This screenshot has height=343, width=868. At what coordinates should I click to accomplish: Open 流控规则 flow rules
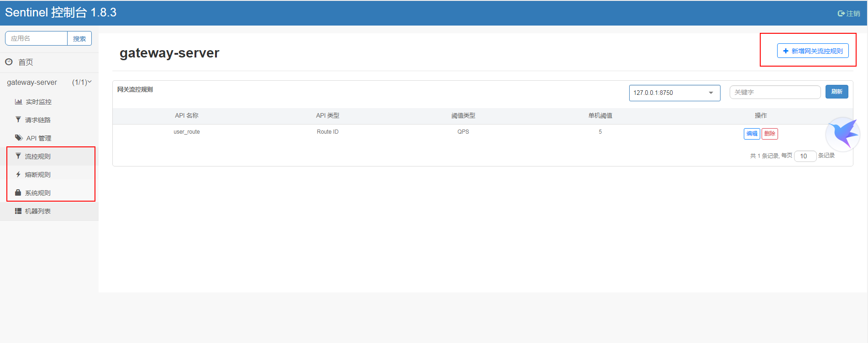pyautogui.click(x=38, y=156)
